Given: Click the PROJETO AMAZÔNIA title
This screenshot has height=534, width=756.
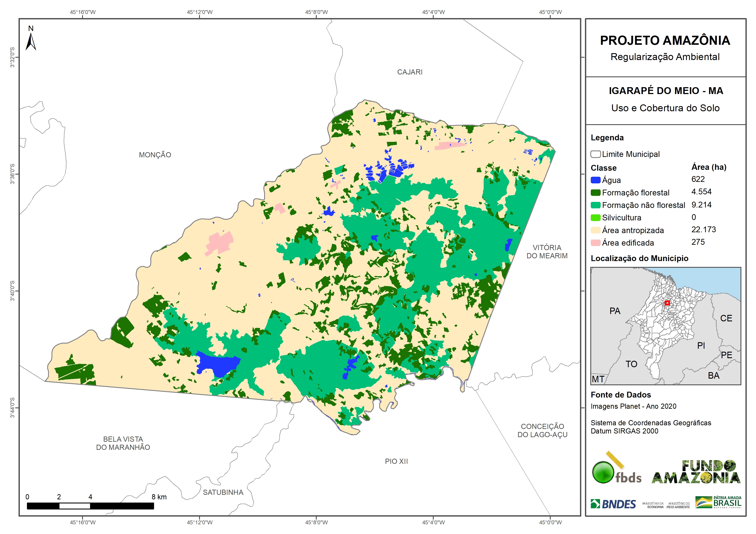Looking at the screenshot, I should [665, 40].
